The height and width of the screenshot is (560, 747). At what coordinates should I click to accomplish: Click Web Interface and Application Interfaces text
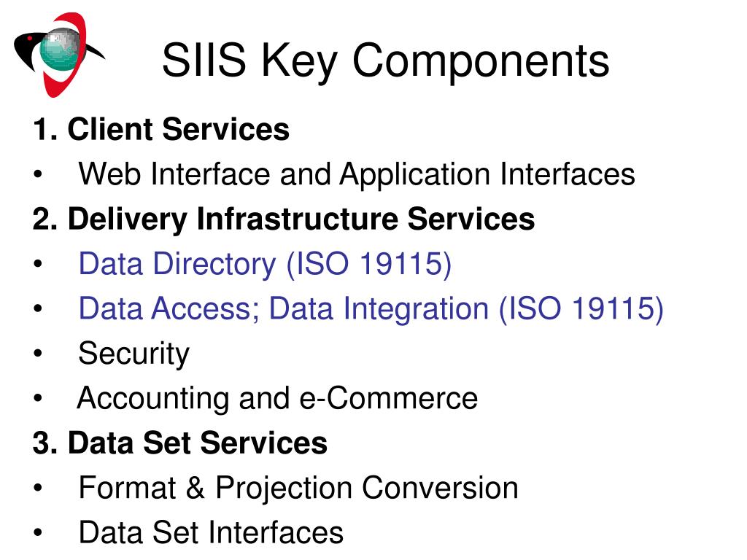(x=357, y=174)
